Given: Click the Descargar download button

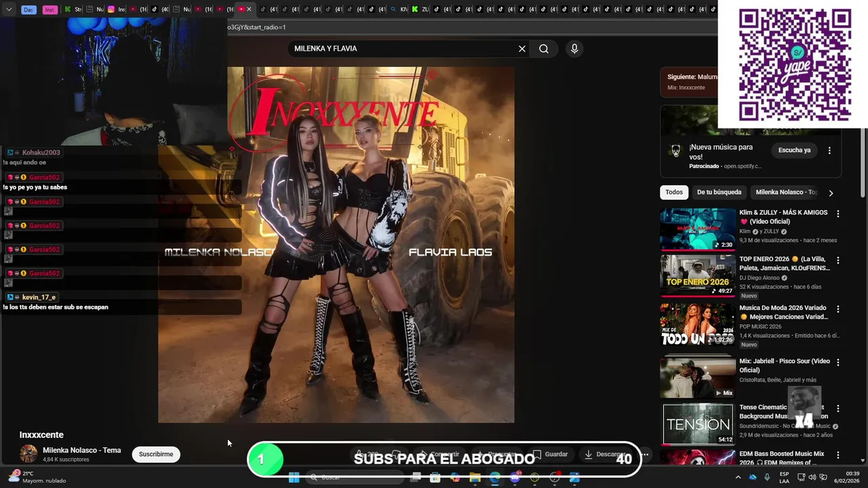Looking at the screenshot, I should 605,454.
